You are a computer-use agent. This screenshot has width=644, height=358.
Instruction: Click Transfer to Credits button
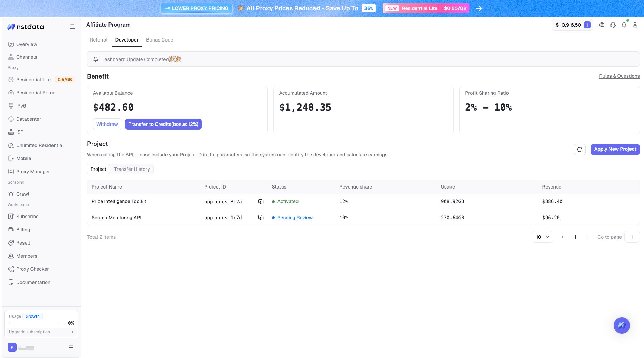(163, 124)
